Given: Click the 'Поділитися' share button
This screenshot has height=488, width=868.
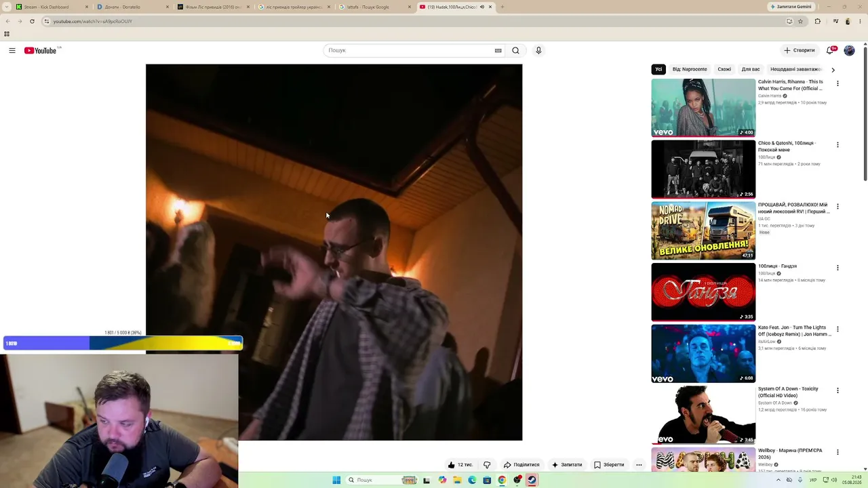Looking at the screenshot, I should click(x=521, y=465).
